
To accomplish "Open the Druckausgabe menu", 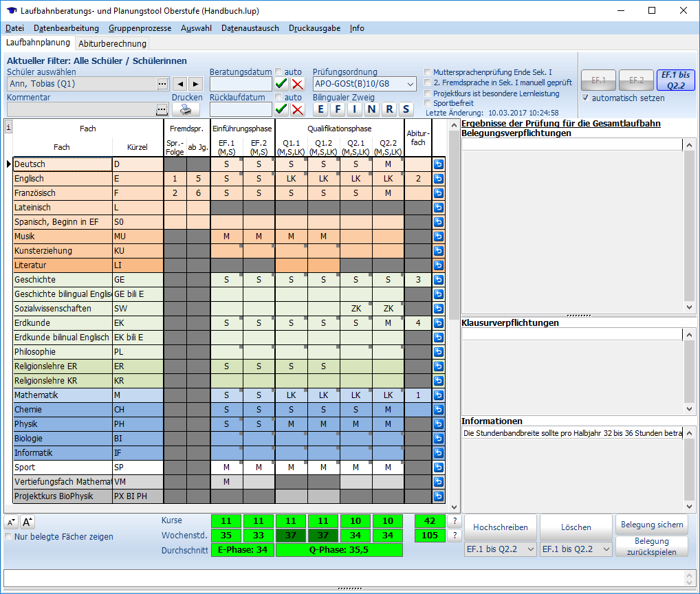I will [x=314, y=28].
